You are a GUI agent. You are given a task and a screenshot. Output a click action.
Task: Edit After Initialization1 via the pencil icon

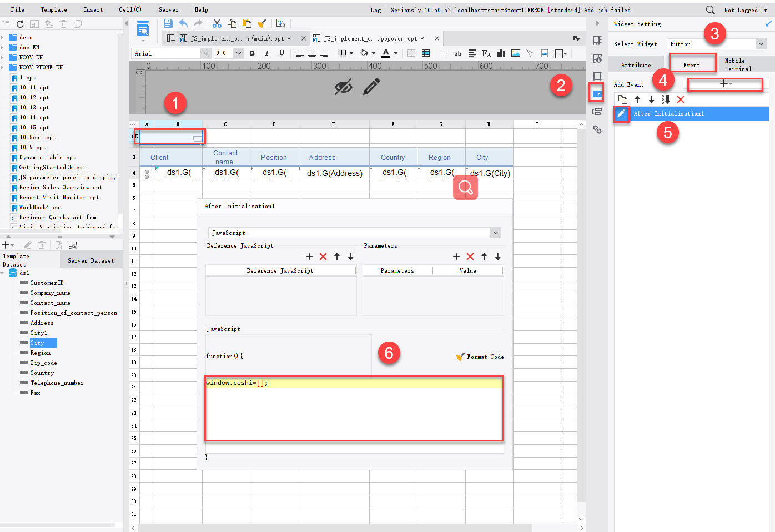coord(622,113)
